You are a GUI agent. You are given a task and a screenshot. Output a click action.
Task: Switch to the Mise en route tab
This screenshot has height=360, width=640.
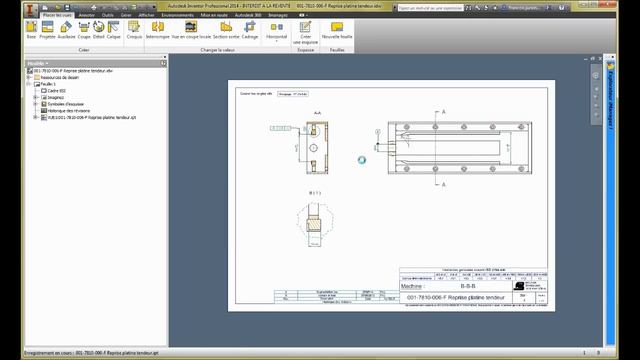click(x=214, y=15)
